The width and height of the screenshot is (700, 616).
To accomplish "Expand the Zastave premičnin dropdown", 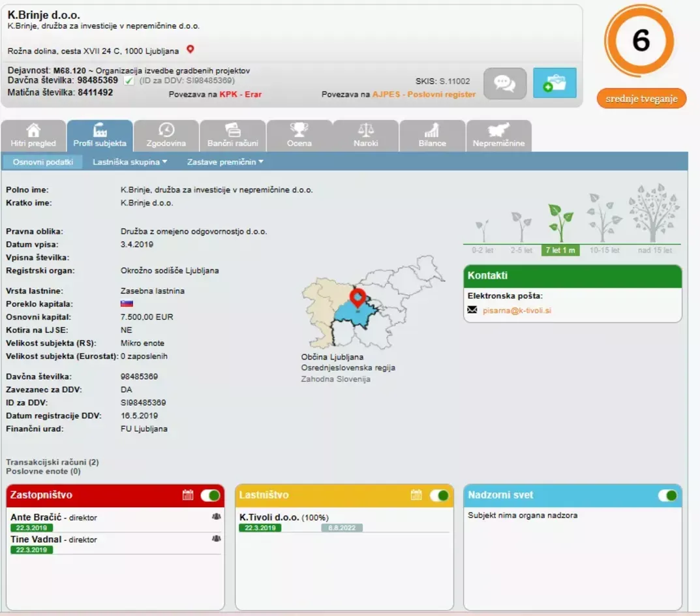I will coord(225,162).
